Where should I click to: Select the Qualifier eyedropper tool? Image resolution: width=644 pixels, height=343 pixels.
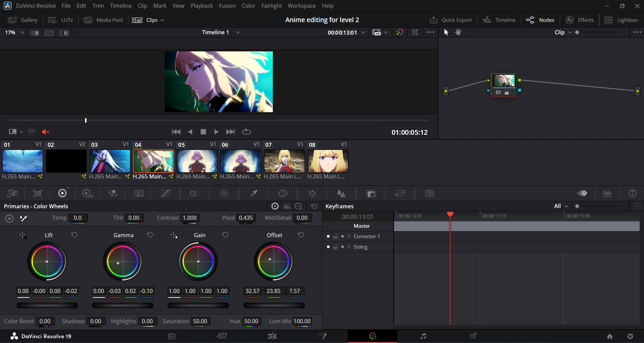[x=254, y=194]
